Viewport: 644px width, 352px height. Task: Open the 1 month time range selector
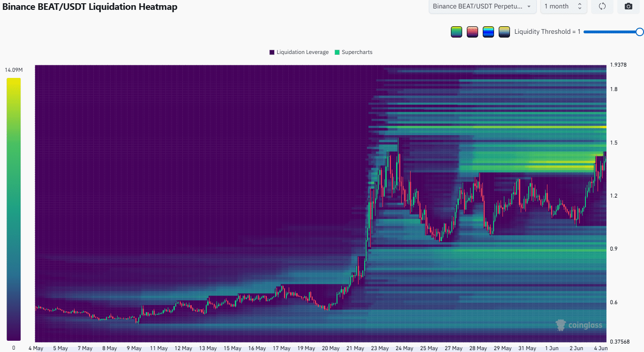point(563,6)
